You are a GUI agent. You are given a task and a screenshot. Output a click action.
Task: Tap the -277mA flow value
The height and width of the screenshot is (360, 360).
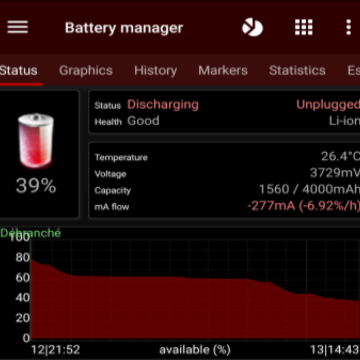[303, 206]
